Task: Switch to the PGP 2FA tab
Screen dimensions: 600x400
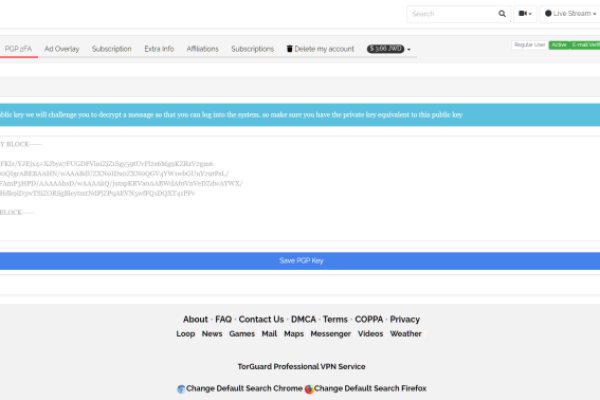Action: click(x=19, y=48)
